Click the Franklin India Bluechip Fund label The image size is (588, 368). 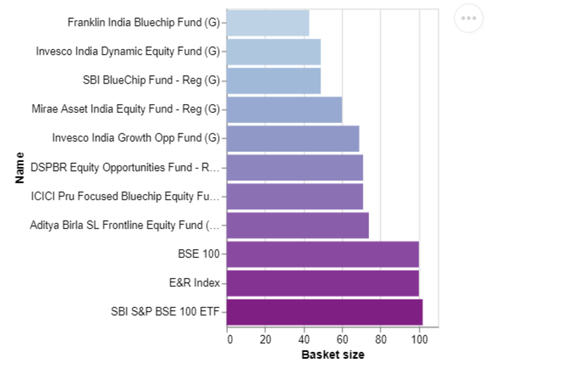pos(143,23)
